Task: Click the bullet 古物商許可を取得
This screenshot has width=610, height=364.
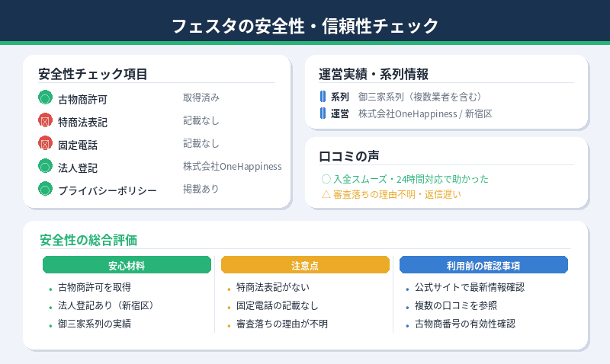Action: pos(95,288)
